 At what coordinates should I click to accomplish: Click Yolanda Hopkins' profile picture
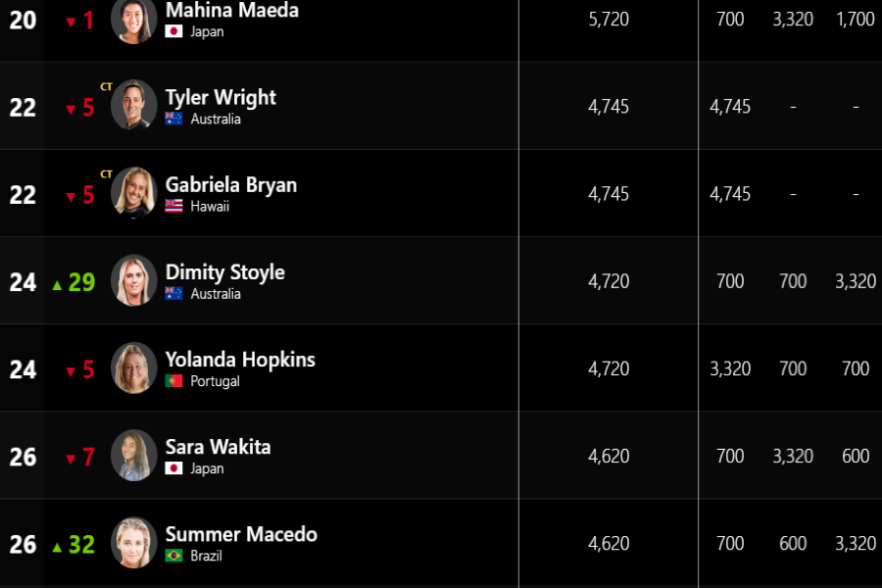tap(134, 367)
